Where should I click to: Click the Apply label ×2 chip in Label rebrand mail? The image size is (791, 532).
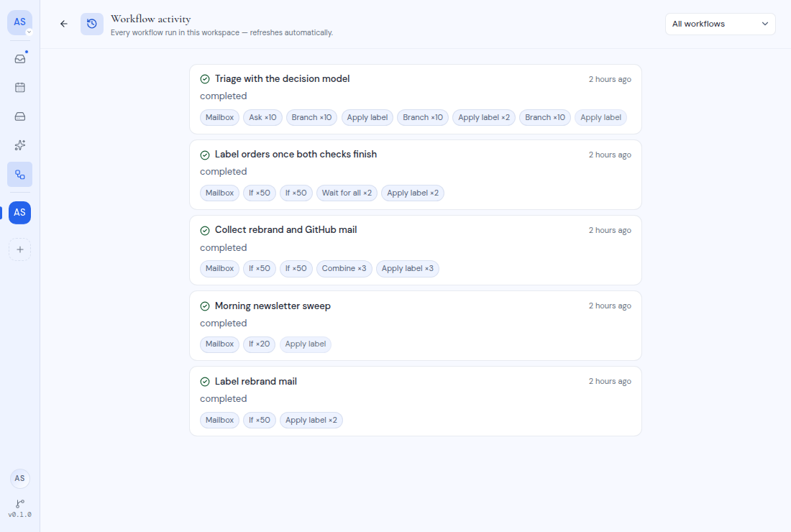[x=311, y=420]
